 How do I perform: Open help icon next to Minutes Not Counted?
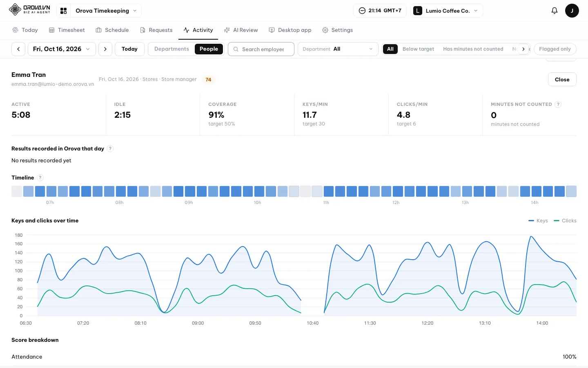(x=558, y=104)
